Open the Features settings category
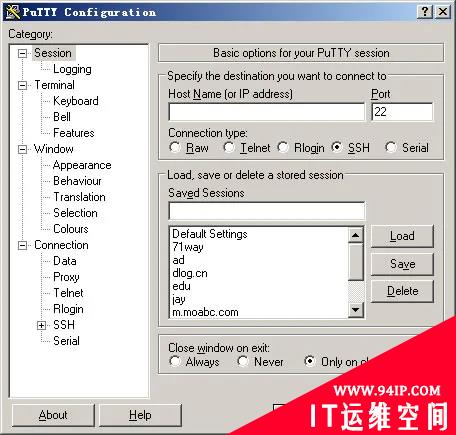This screenshot has width=456, height=435. [74, 133]
